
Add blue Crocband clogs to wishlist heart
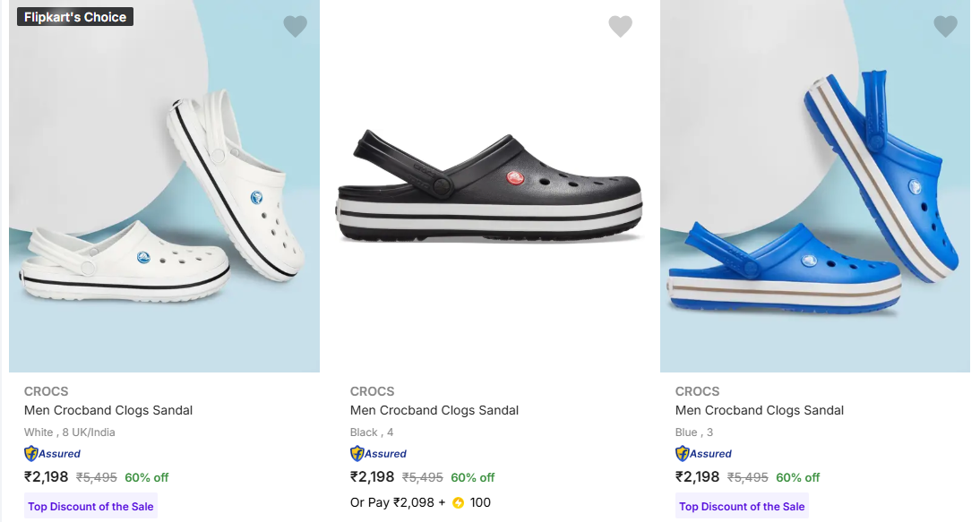[x=945, y=27]
